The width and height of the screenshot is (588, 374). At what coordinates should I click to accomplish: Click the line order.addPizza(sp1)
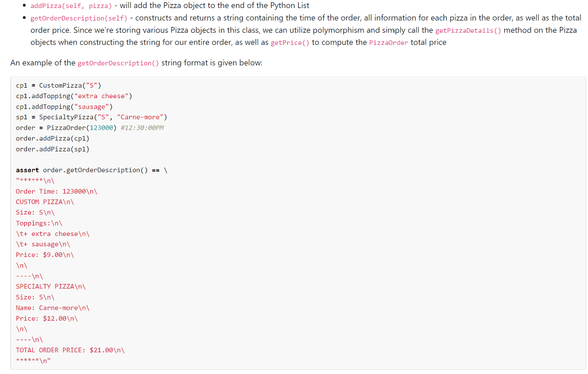point(52,149)
